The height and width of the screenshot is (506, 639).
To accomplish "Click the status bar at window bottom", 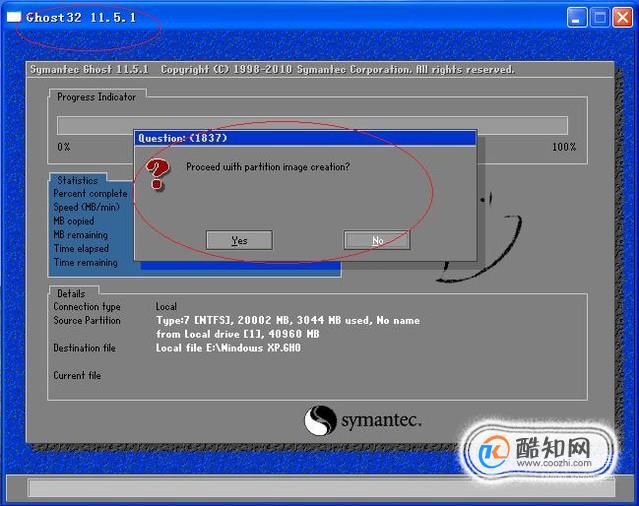I will point(321,488).
